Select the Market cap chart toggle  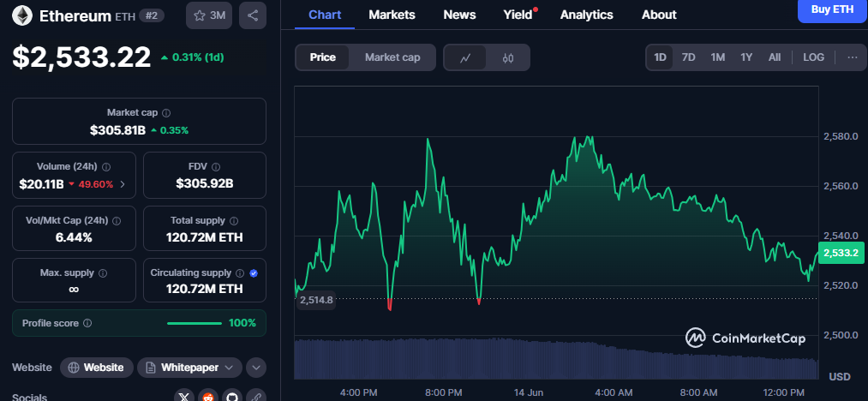392,57
